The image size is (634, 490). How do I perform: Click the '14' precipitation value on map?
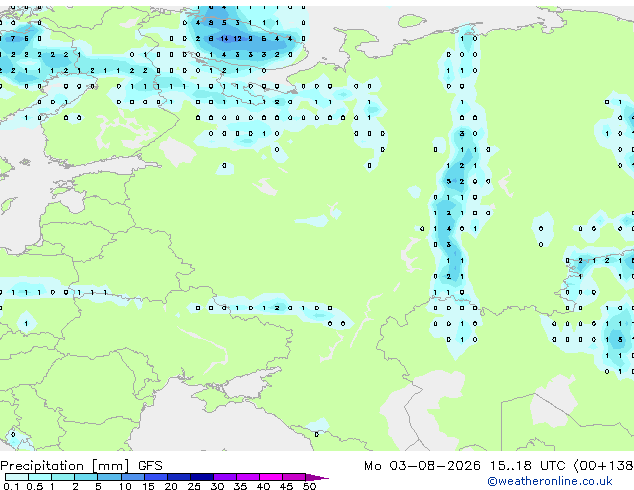[224, 39]
